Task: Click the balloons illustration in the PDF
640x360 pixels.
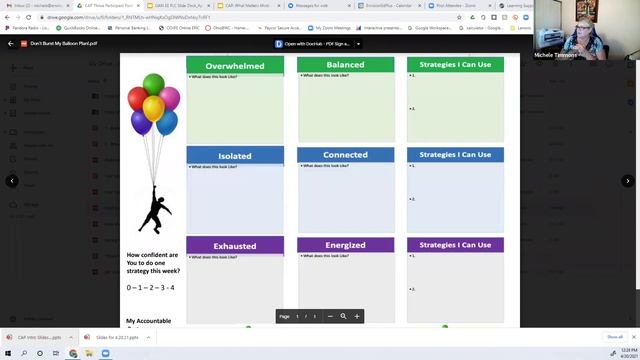Action: (154, 104)
